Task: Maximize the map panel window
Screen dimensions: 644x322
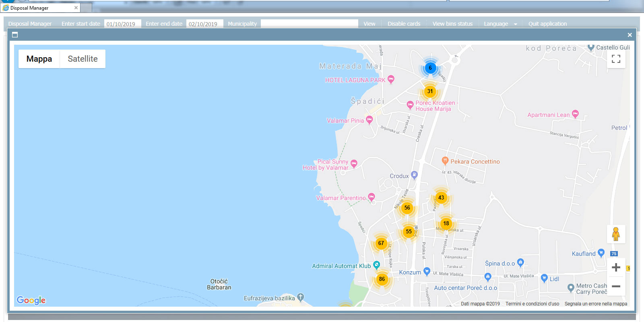Action: [15, 35]
